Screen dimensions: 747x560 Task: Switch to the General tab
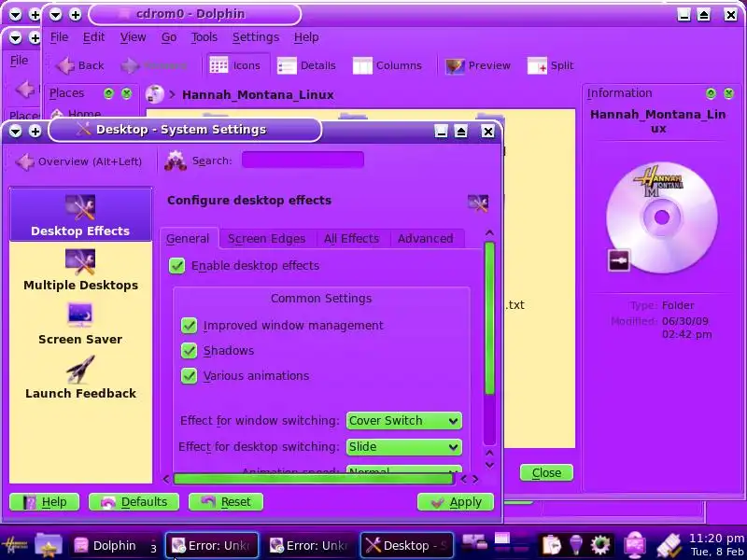pyautogui.click(x=188, y=239)
